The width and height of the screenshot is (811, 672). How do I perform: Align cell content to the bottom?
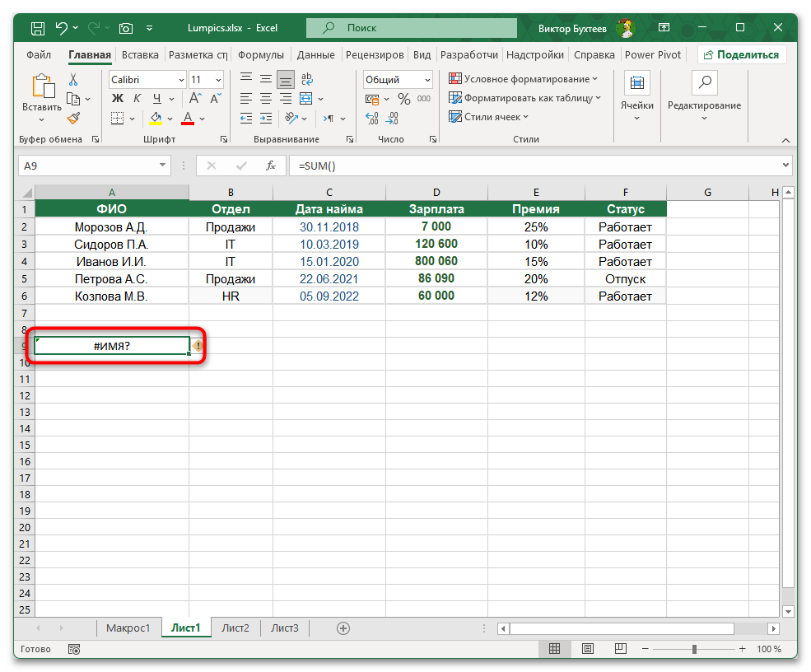286,79
